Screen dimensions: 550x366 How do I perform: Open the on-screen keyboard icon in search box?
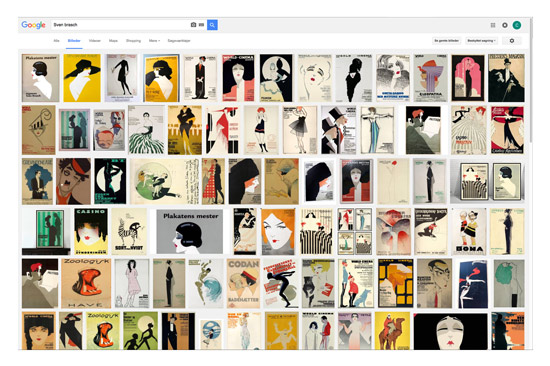[201, 25]
